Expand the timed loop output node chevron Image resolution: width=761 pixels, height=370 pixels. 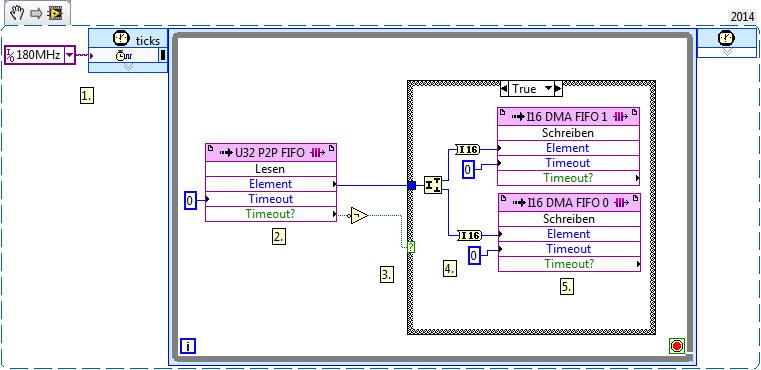point(727,52)
